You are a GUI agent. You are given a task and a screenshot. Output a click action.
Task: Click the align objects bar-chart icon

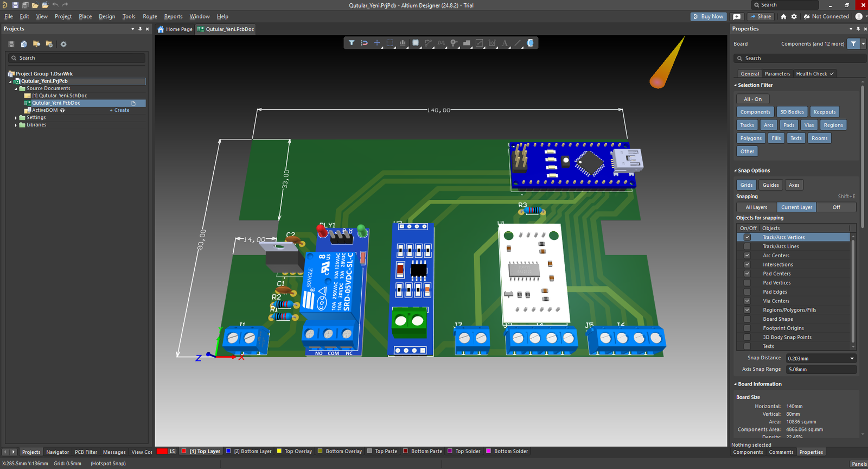point(403,43)
